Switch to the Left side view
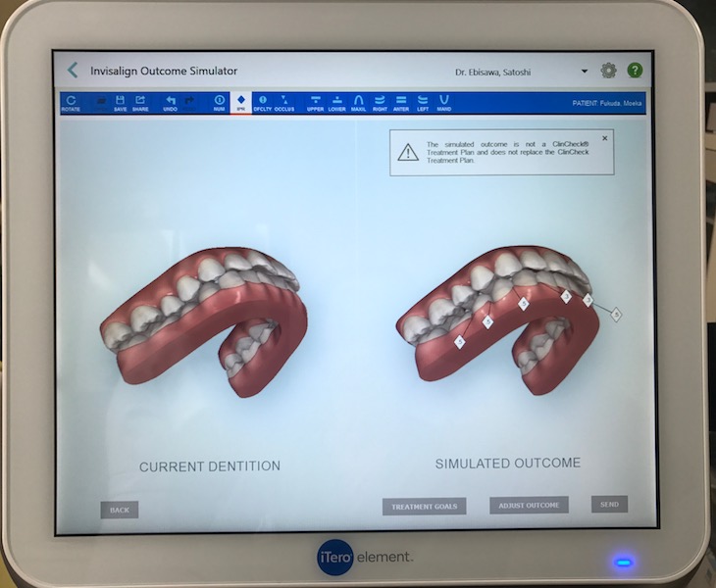Screen dimensions: 716x588 click(423, 103)
